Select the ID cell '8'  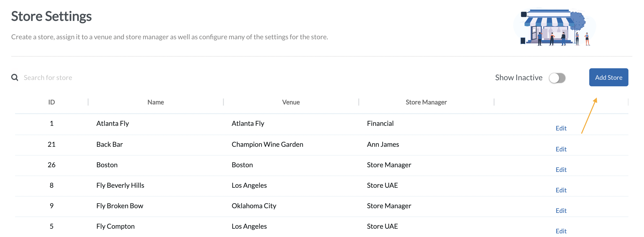pos(52,185)
